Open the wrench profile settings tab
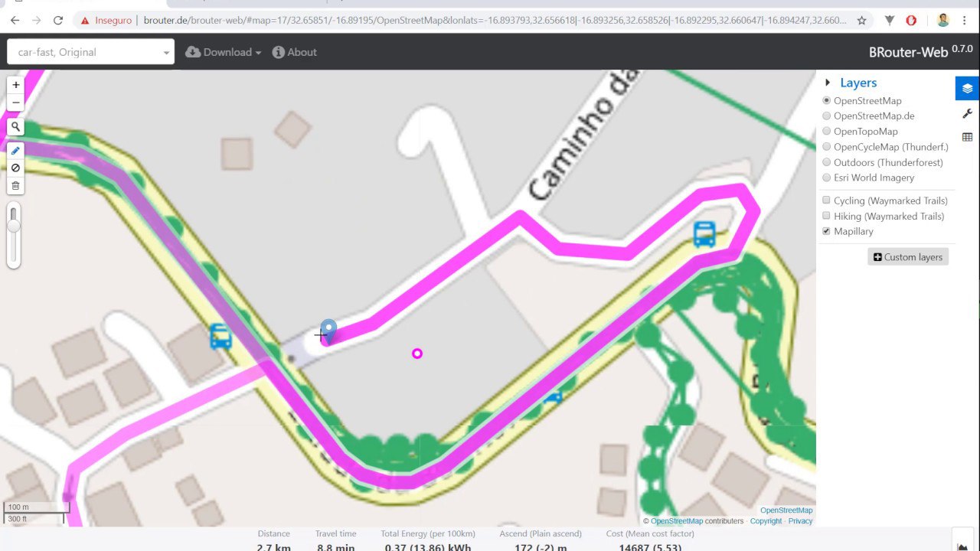Screen dimensions: 980x551 point(968,113)
